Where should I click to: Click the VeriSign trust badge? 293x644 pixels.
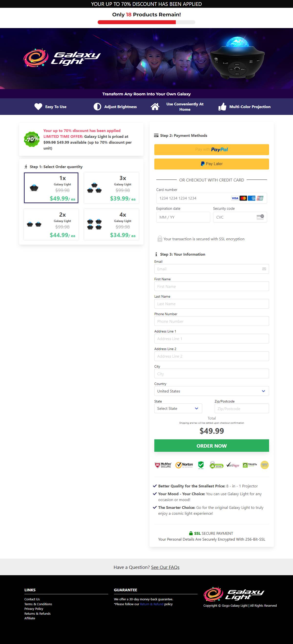(233, 465)
